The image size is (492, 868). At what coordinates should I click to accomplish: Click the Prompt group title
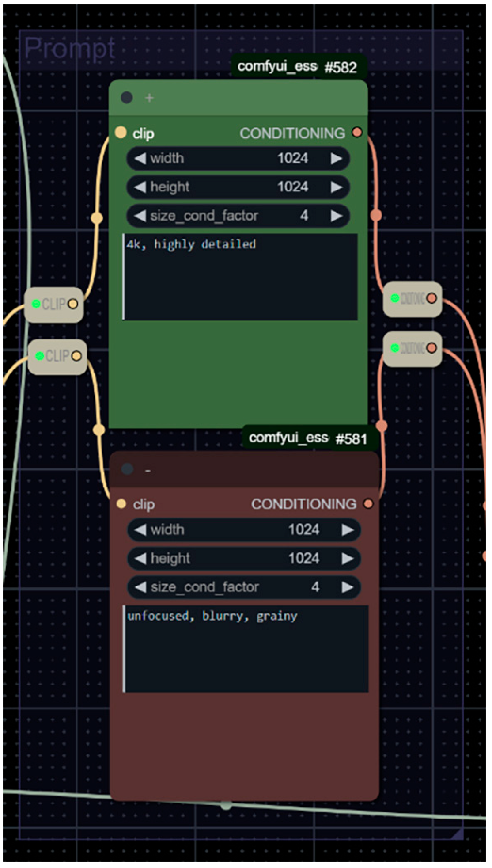pyautogui.click(x=70, y=48)
